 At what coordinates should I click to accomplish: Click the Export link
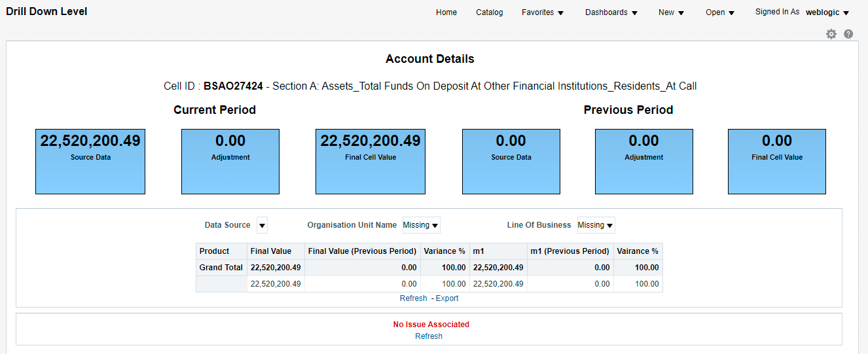447,298
